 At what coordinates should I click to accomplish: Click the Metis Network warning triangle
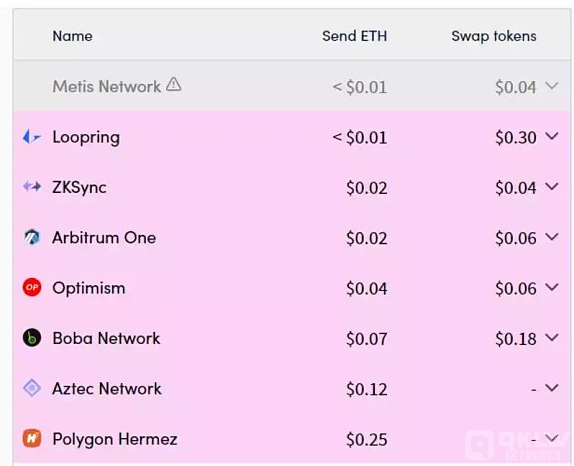[174, 84]
